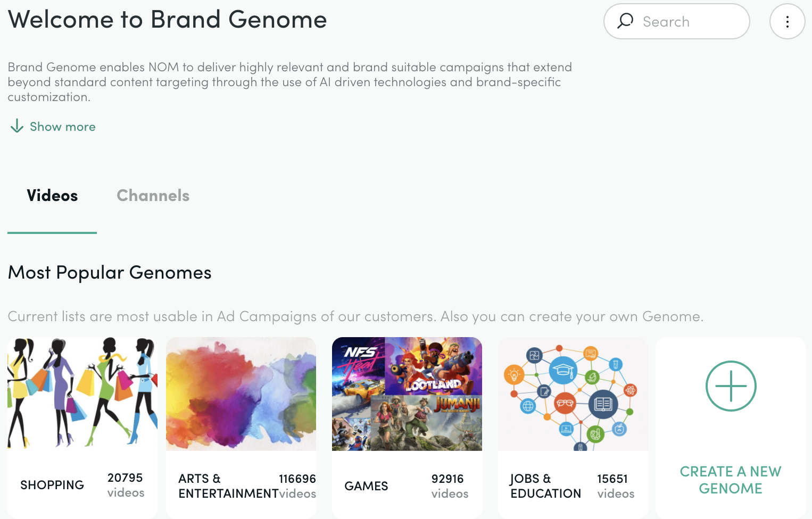Screen dimensions: 812x519
Task: Click the 92916 videos count on Games
Action: (450, 486)
